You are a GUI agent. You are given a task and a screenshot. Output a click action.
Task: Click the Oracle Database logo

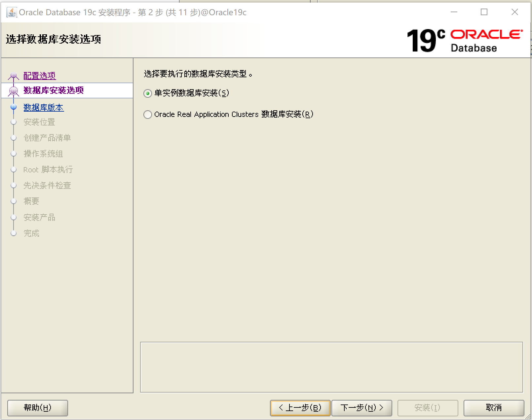coord(486,40)
